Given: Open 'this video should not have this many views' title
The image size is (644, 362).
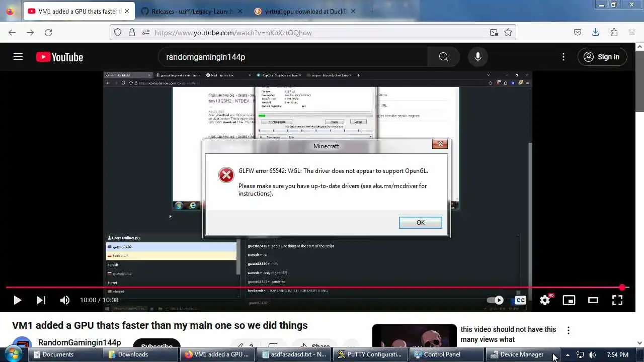Looking at the screenshot, I should tap(508, 334).
